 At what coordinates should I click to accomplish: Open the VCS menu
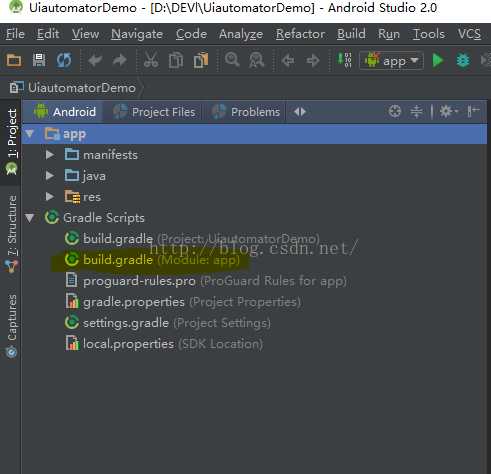pyautogui.click(x=469, y=34)
